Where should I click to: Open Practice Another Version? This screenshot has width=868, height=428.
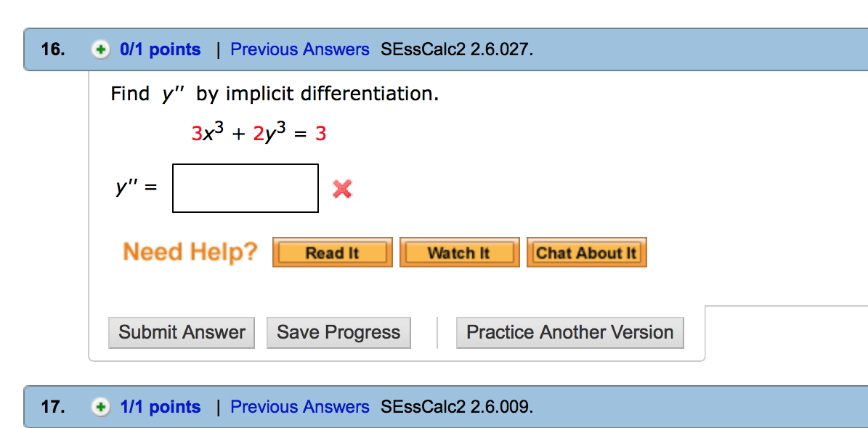coord(569,333)
